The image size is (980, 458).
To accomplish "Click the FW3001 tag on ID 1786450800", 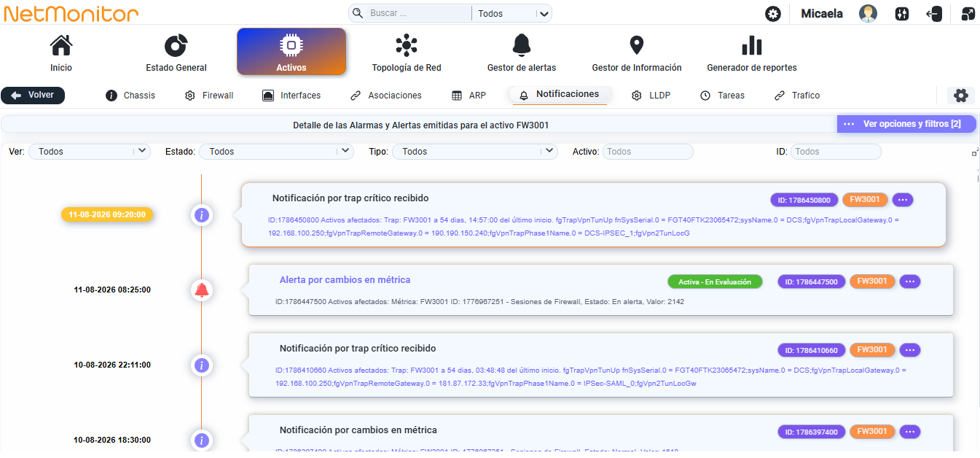I will [x=865, y=200].
